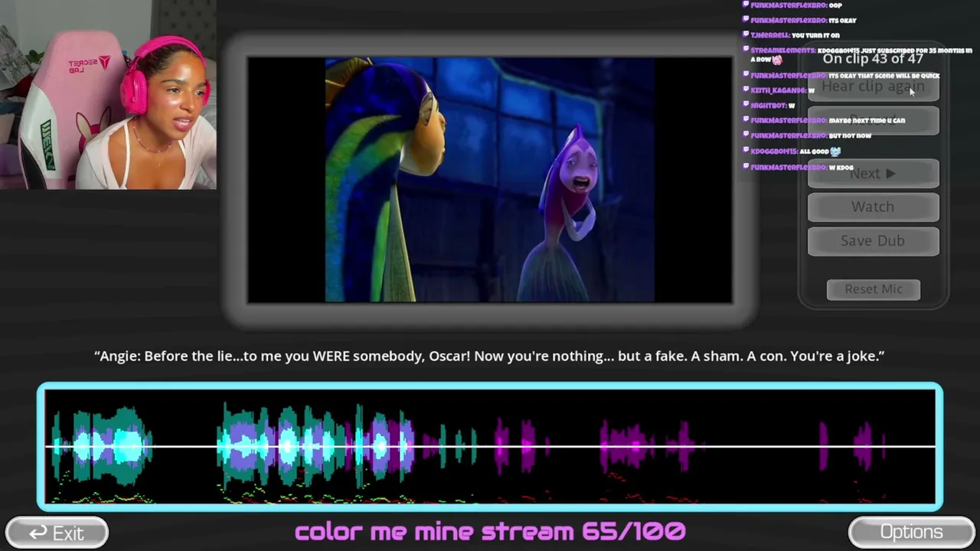Click the audio waveform timeline

[490, 446]
